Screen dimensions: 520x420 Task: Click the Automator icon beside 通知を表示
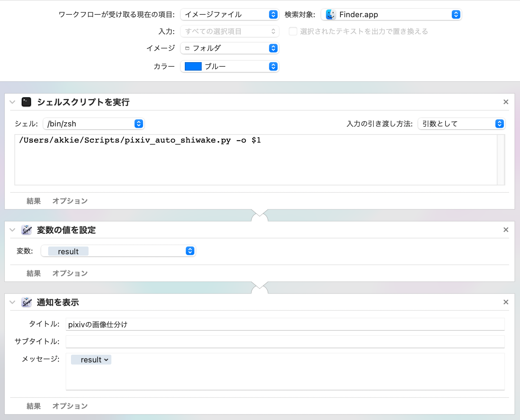click(26, 302)
